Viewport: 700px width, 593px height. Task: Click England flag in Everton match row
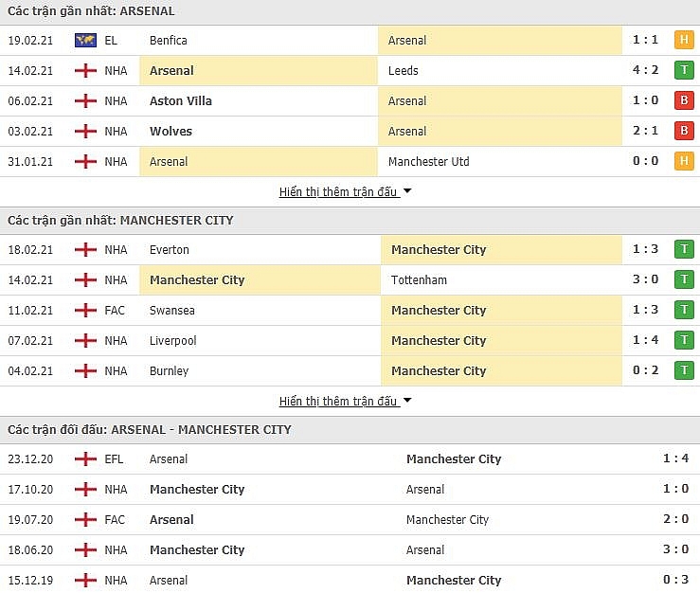point(85,250)
